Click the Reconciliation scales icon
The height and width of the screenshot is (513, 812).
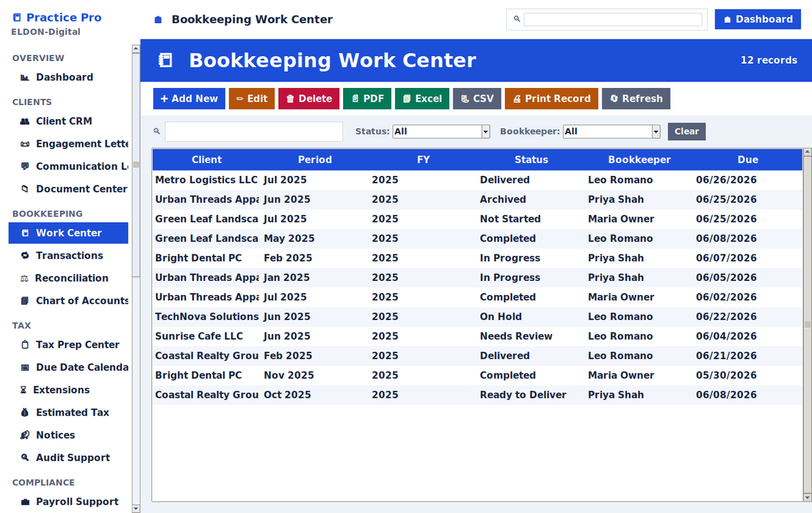(x=25, y=278)
